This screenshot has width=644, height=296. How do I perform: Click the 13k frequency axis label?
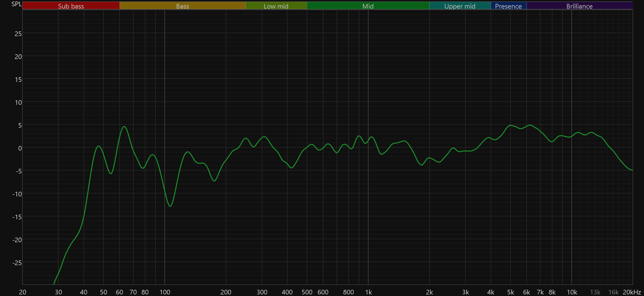(x=595, y=292)
